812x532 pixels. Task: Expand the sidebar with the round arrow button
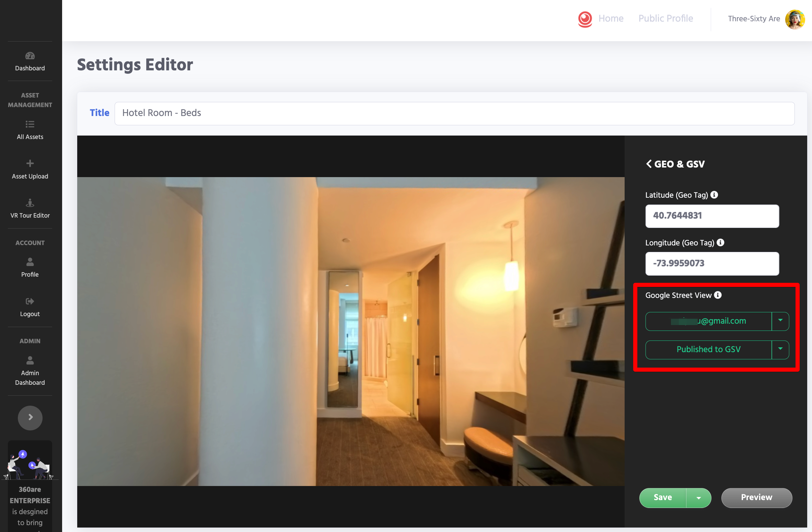click(x=30, y=417)
